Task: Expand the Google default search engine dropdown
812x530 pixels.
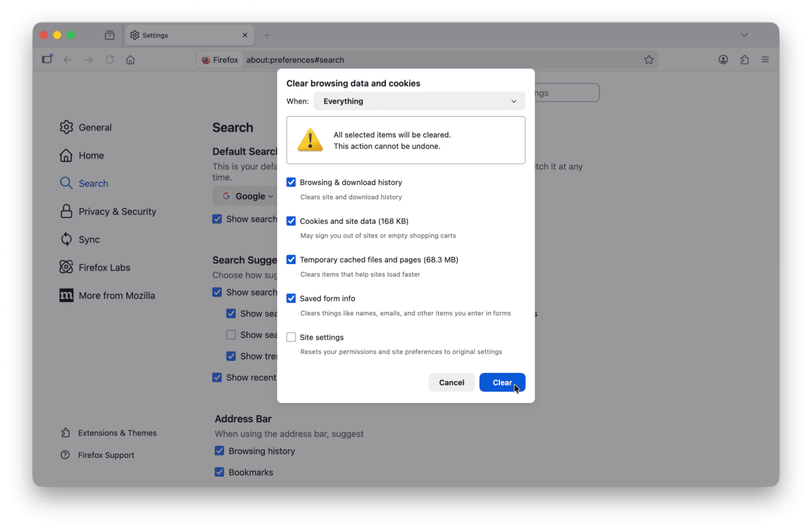Action: 248,196
